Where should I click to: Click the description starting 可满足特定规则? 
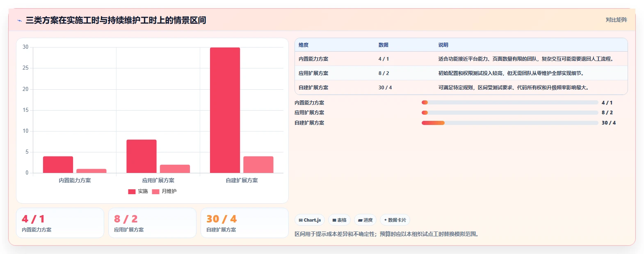pyautogui.click(x=514, y=88)
